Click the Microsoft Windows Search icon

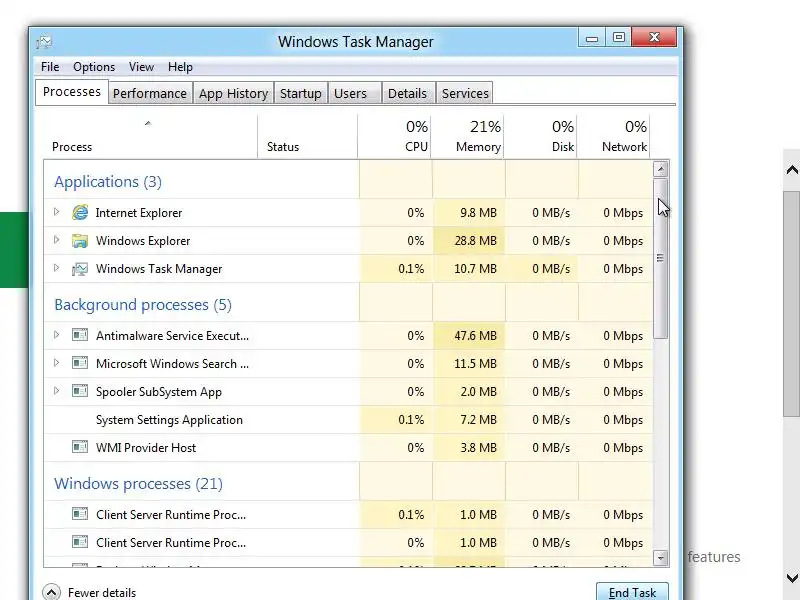(80, 363)
